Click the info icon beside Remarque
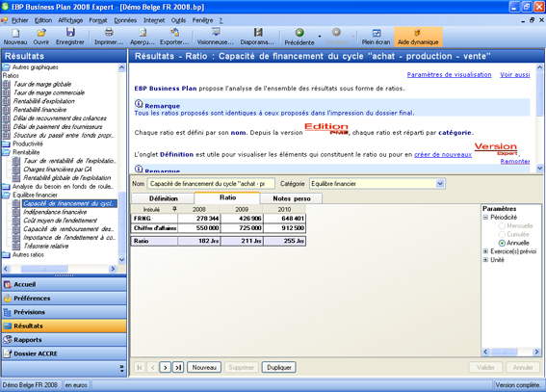The width and height of the screenshot is (546, 392). (139, 103)
